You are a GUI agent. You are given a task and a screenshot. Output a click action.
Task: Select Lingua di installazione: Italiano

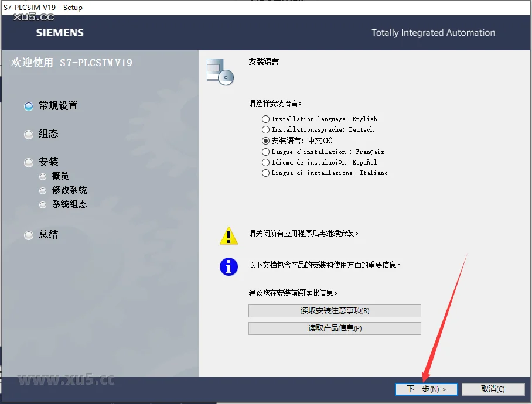coord(265,173)
